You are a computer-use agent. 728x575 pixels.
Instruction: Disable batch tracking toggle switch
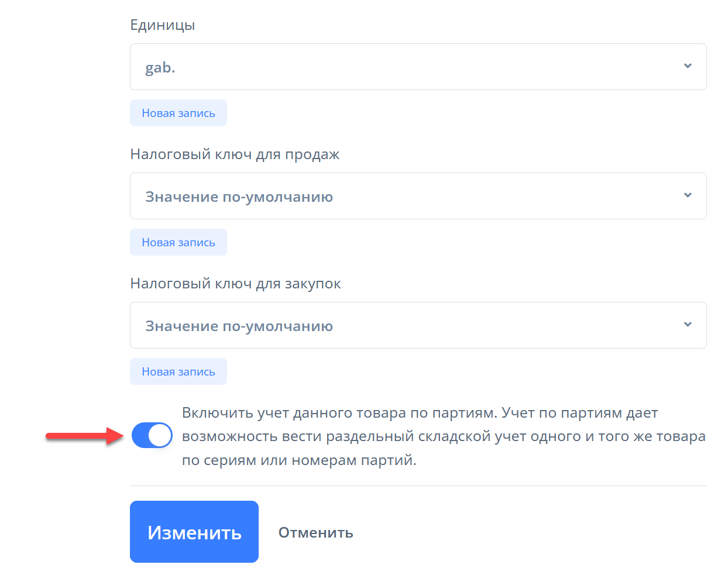(152, 436)
